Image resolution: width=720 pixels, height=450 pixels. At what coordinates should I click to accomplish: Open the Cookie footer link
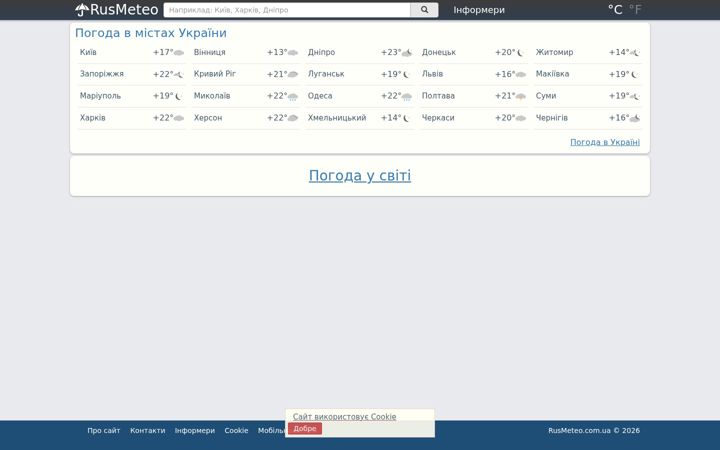[x=236, y=431]
